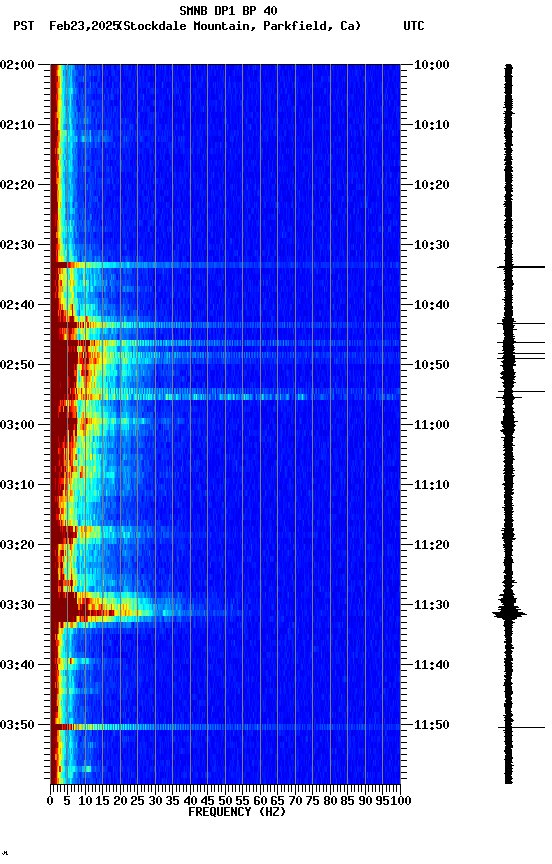The width and height of the screenshot is (552, 864).
Task: Click the broadband spectrogram streak near 02:33 PST
Action: [x=225, y=266]
